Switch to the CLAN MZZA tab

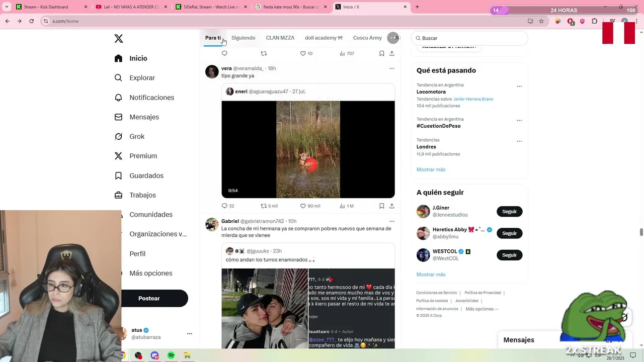(x=280, y=38)
